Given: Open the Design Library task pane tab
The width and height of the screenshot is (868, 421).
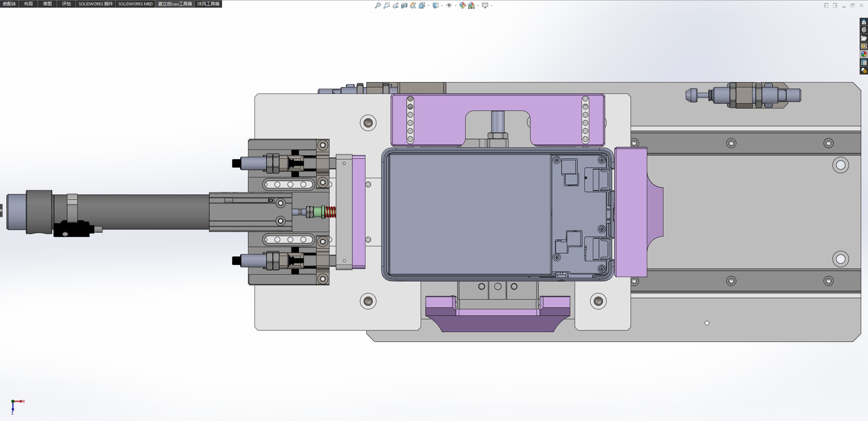Looking at the screenshot, I should (x=864, y=30).
